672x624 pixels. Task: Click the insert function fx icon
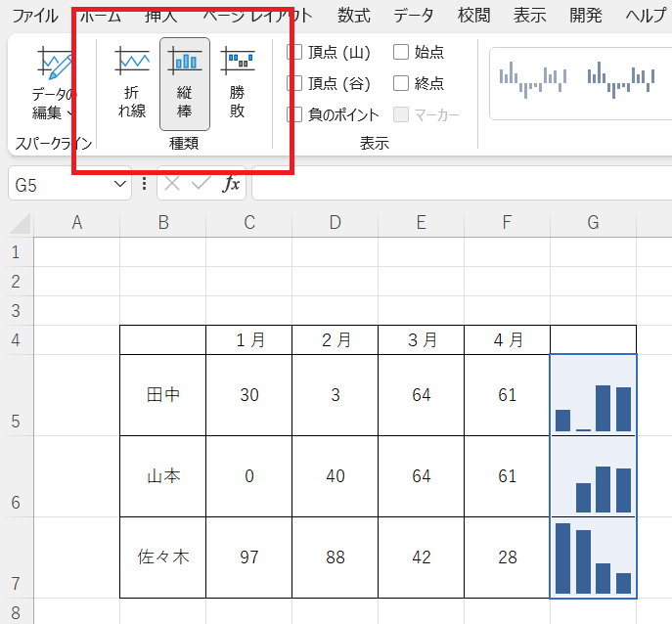pyautogui.click(x=231, y=184)
